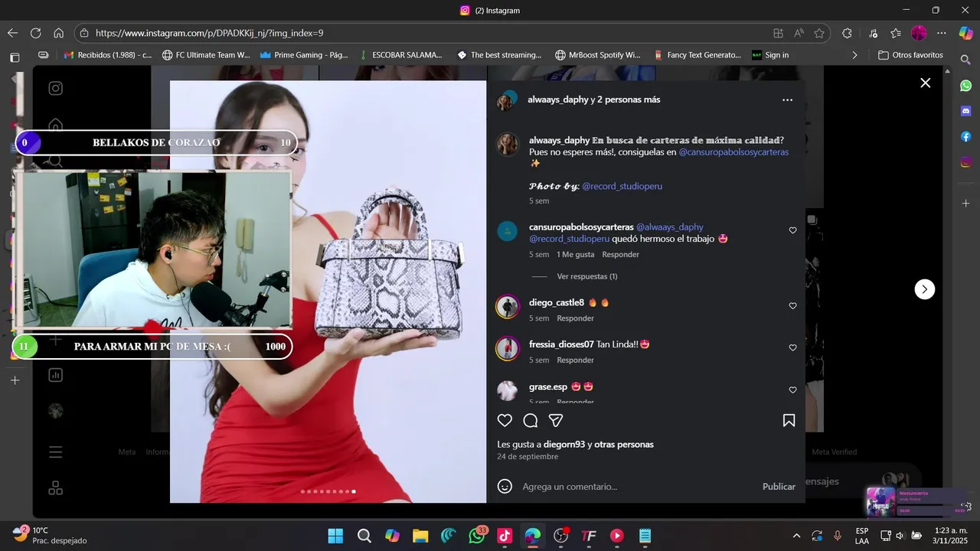980x551 pixels.
Task: Click the Instagram logo in the sidebar
Action: pyautogui.click(x=56, y=88)
